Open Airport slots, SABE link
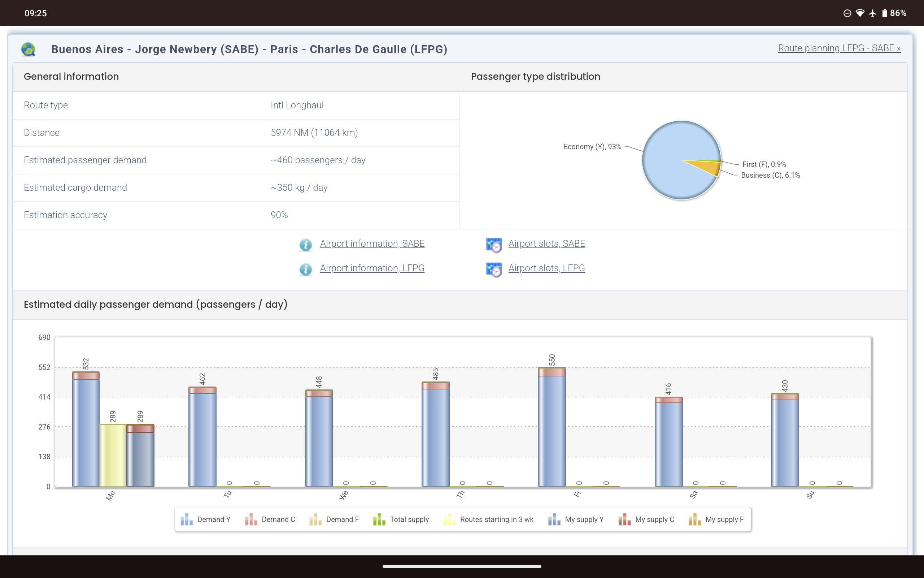This screenshot has height=578, width=924. 546,243
